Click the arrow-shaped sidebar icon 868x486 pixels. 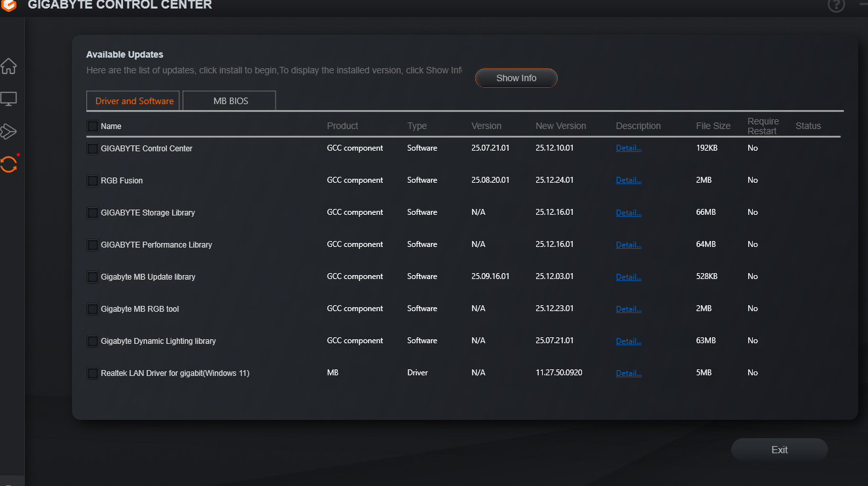click(x=9, y=131)
